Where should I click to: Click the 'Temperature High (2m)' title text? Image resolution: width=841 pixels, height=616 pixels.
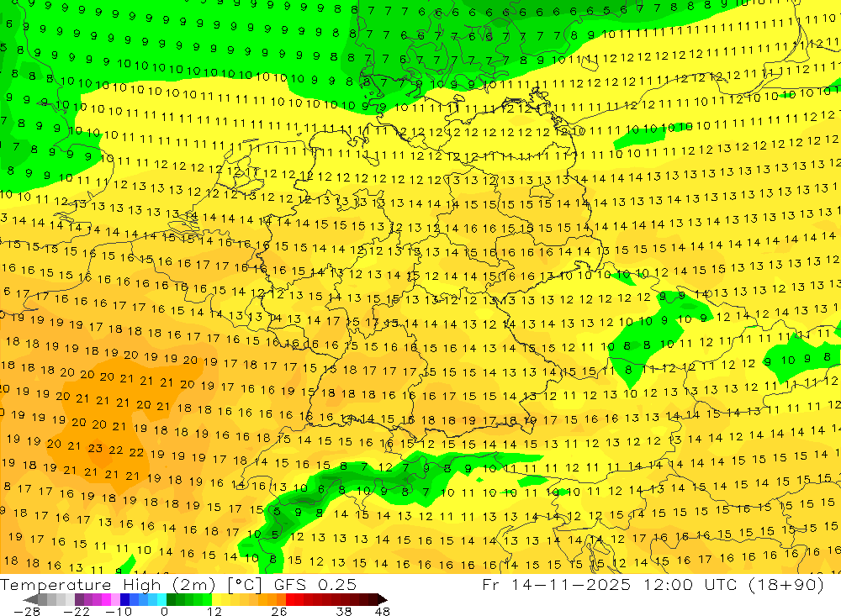tap(109, 584)
